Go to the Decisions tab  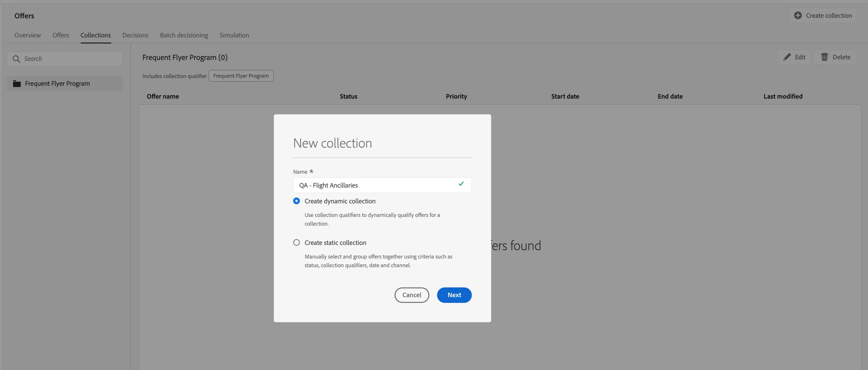click(135, 35)
